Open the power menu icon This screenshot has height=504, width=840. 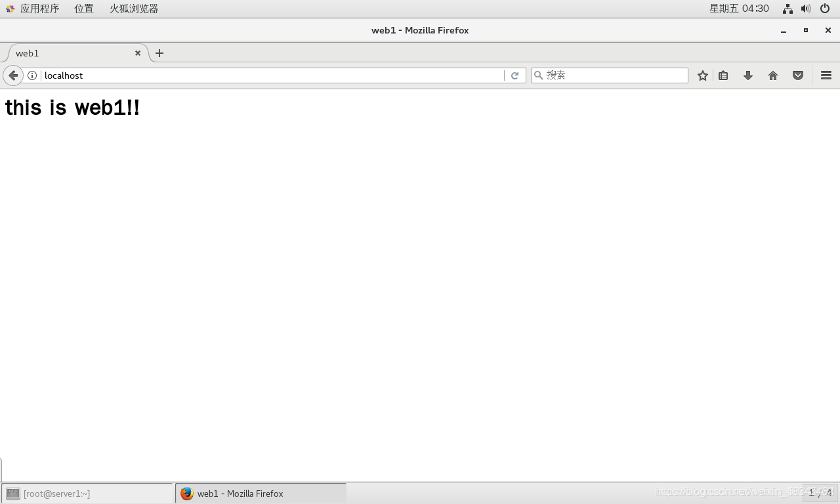pos(825,9)
